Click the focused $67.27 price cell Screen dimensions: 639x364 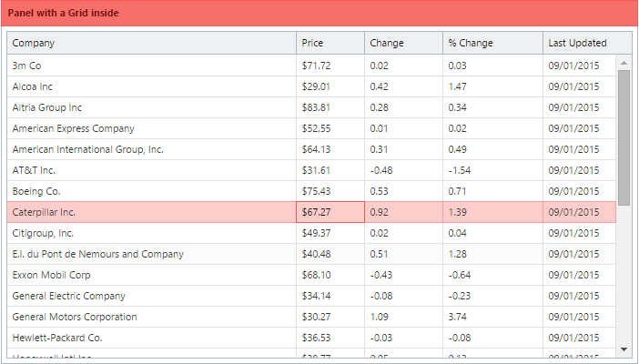point(330,212)
